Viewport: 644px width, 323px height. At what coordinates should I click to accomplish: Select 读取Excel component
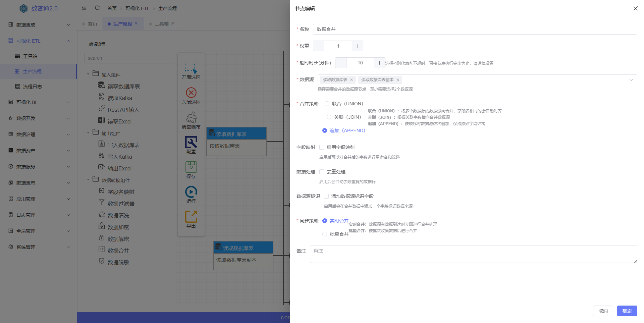click(119, 121)
